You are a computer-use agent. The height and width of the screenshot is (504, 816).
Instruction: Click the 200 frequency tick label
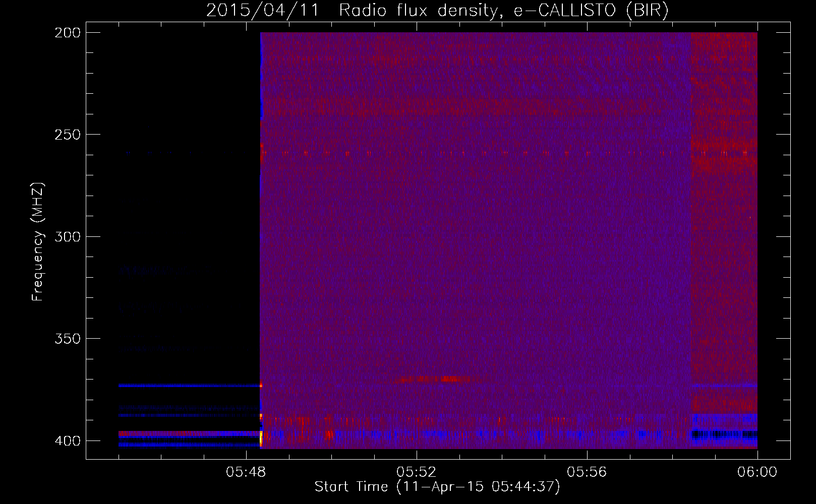67,32
